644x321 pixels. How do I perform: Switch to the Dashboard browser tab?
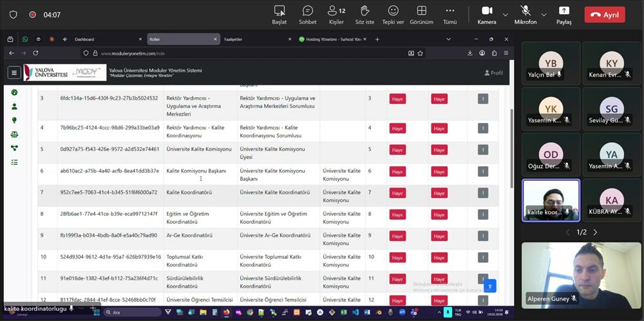(x=84, y=39)
